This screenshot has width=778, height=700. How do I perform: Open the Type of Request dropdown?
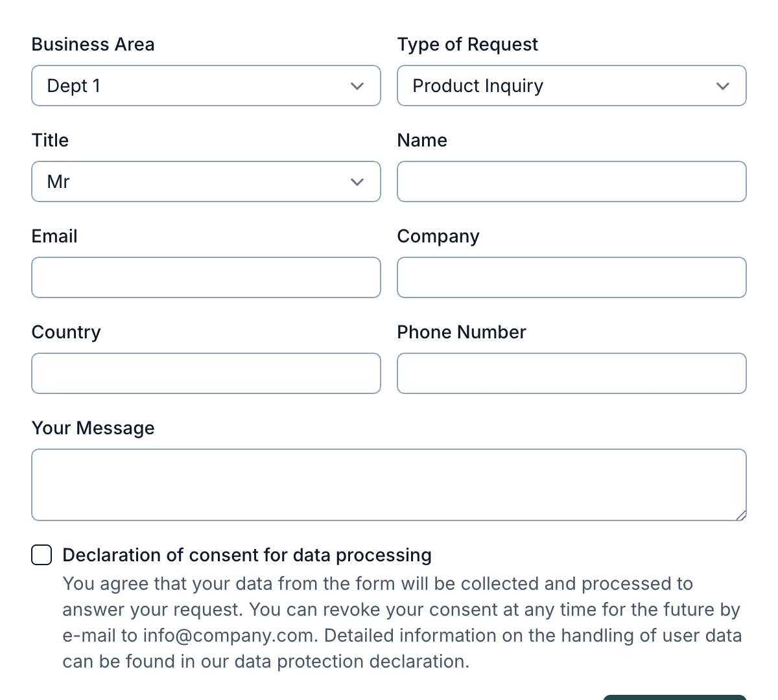coord(571,86)
